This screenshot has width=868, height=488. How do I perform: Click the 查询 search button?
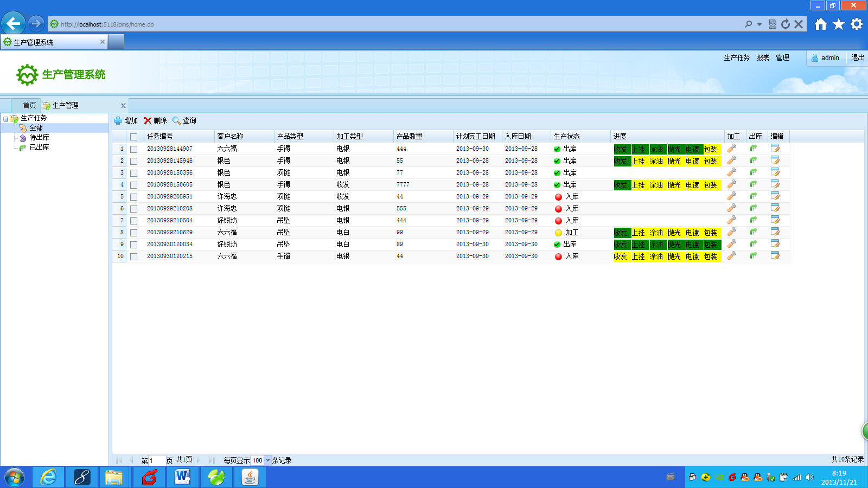[184, 121]
